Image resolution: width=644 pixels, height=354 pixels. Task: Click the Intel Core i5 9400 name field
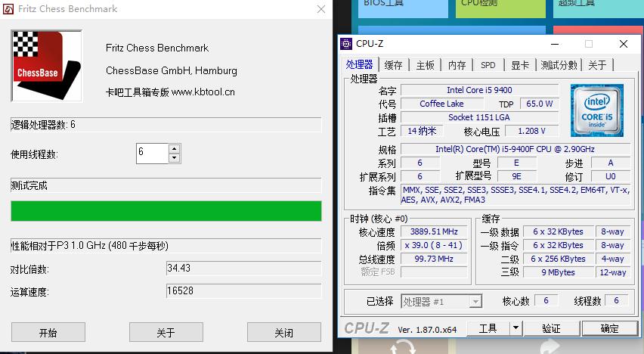click(x=479, y=90)
